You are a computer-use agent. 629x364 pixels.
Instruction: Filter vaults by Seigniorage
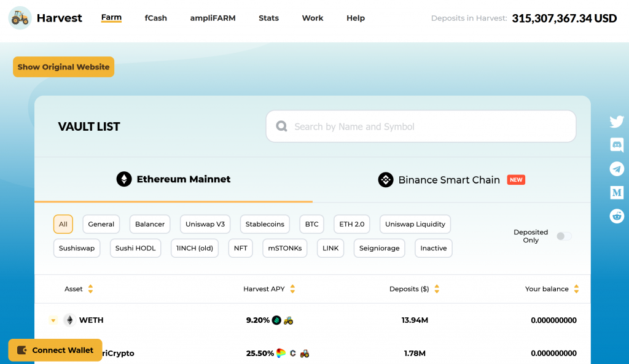[379, 248]
